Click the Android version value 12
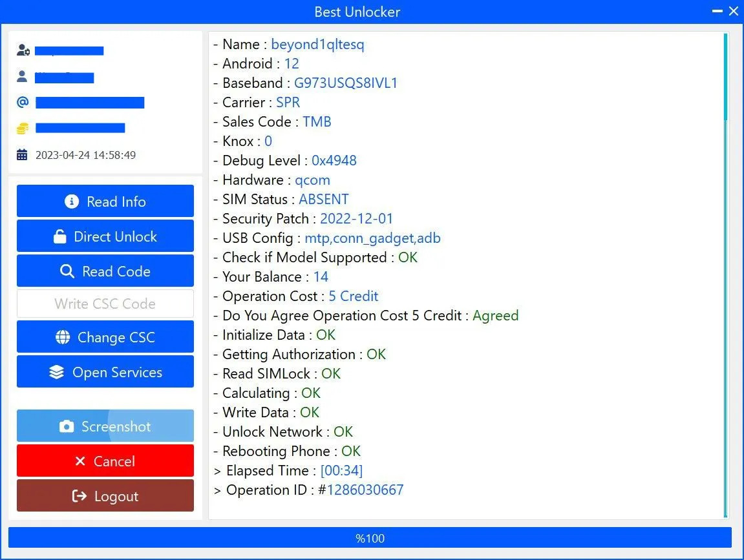 pyautogui.click(x=292, y=64)
